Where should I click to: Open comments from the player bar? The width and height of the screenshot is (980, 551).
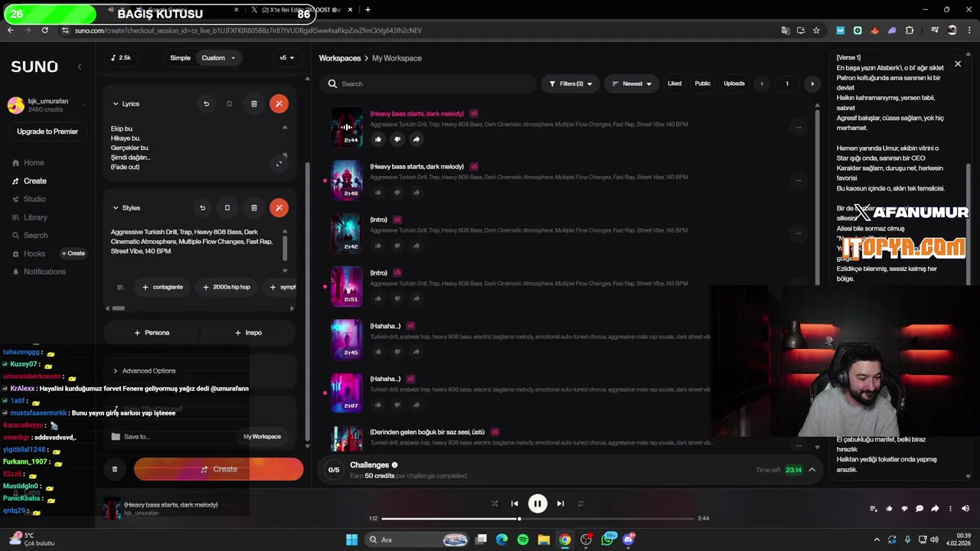(920, 509)
